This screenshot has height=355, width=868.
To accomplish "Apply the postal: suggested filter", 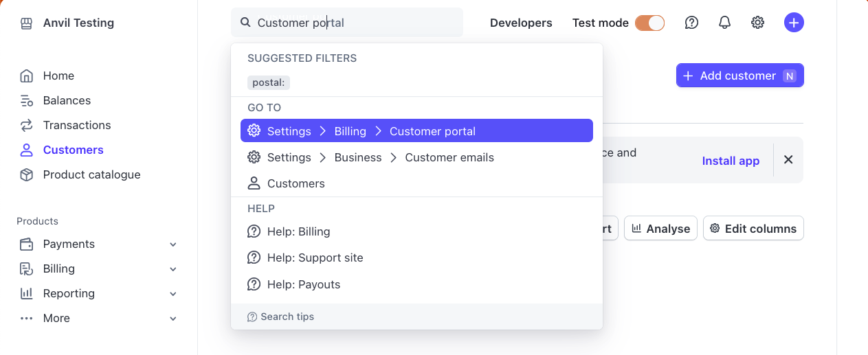I will point(269,82).
